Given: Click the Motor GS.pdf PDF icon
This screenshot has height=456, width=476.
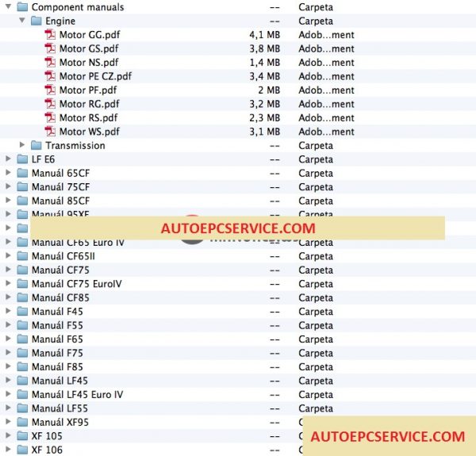Looking at the screenshot, I should pyautogui.click(x=50, y=48).
